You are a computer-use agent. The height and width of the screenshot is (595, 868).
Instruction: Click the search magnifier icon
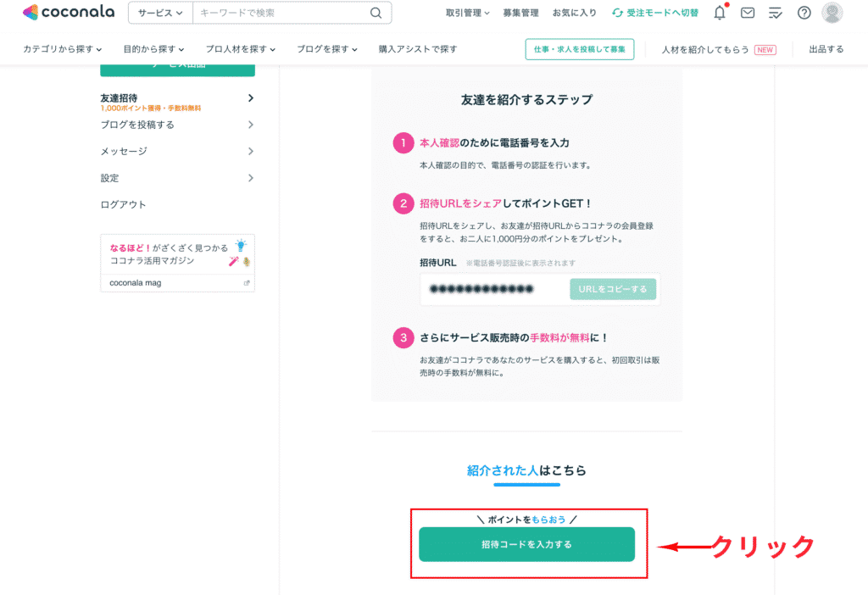point(376,13)
